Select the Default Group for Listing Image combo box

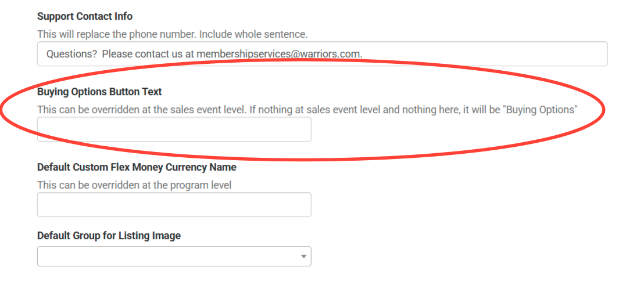tap(174, 256)
